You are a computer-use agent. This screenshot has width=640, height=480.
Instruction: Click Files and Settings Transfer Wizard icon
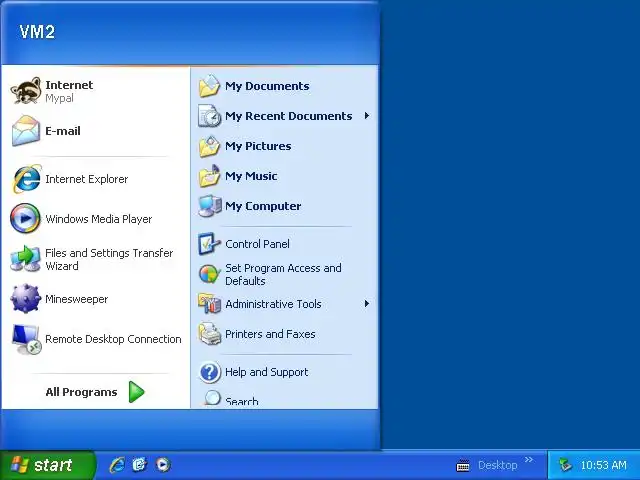(x=25, y=259)
